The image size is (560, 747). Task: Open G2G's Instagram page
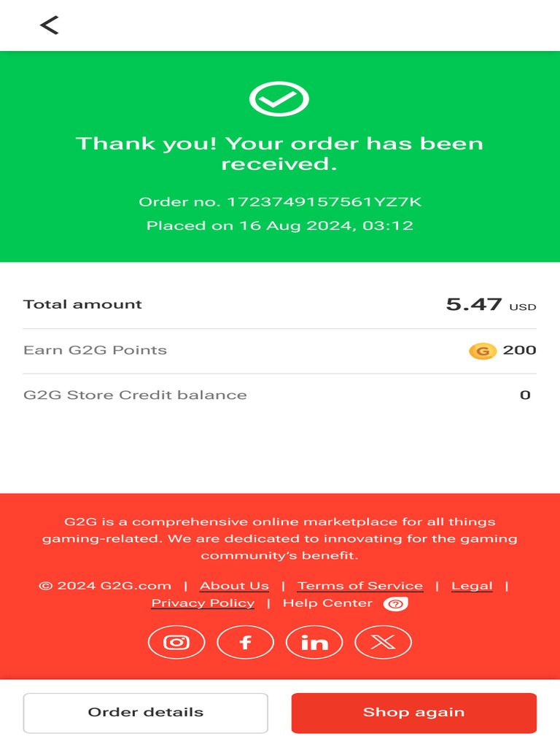click(176, 642)
